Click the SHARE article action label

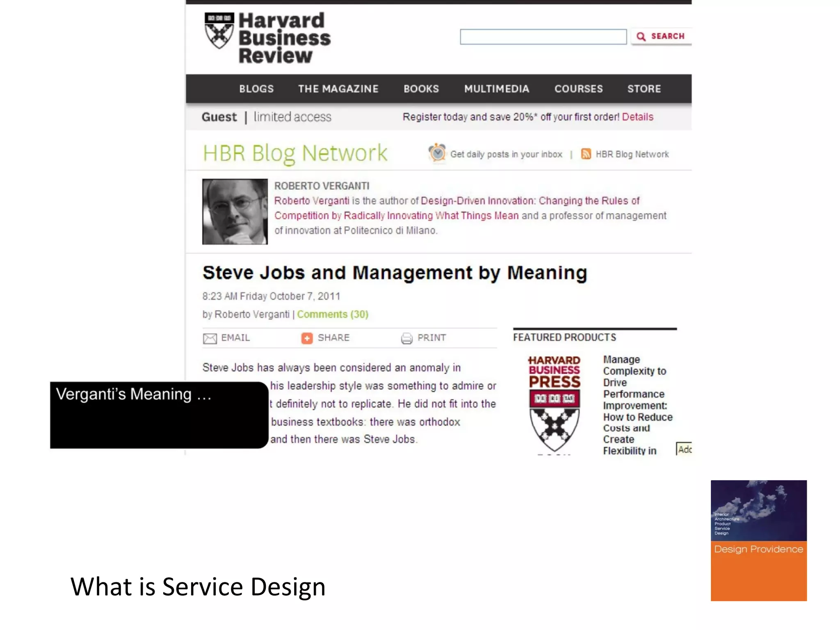click(x=333, y=338)
